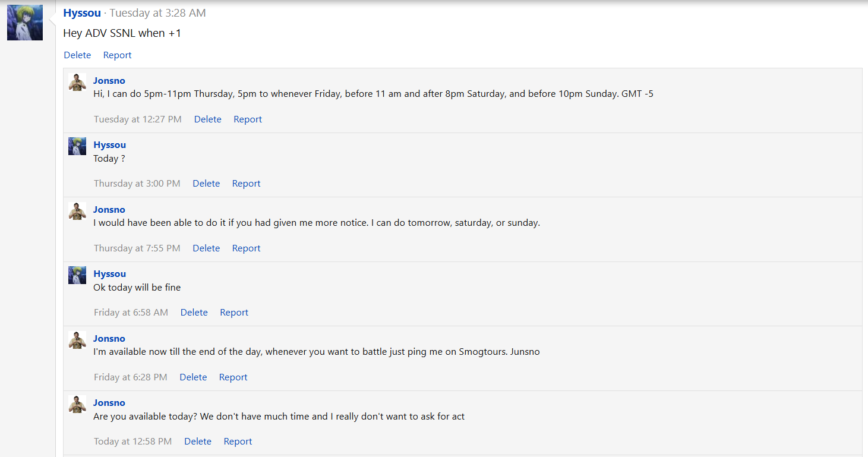868x457 pixels.
Task: Report the Thursday 7:55 PM comment
Action: click(x=246, y=248)
